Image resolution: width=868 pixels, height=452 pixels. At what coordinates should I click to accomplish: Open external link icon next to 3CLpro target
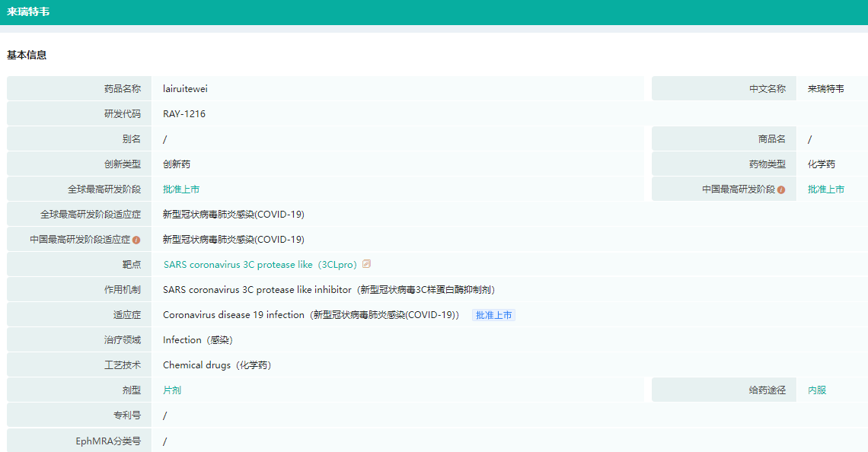(x=367, y=264)
